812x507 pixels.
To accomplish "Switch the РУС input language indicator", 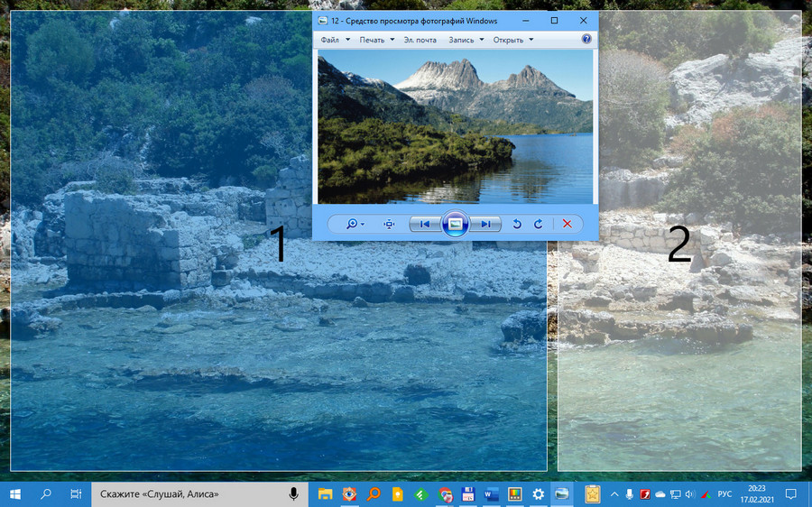I will (x=724, y=494).
